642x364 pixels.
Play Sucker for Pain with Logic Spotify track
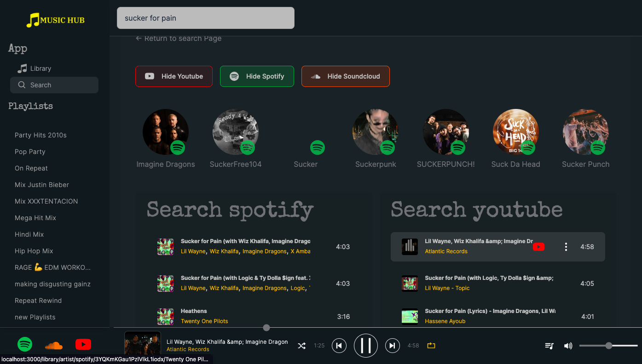(254, 284)
